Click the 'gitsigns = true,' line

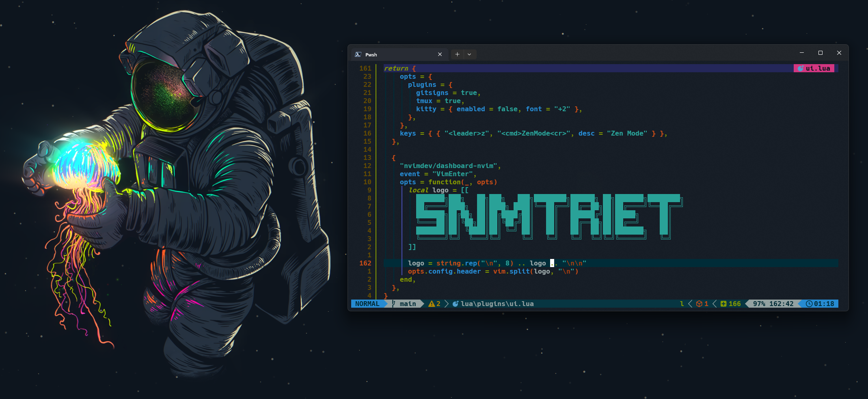pyautogui.click(x=448, y=93)
